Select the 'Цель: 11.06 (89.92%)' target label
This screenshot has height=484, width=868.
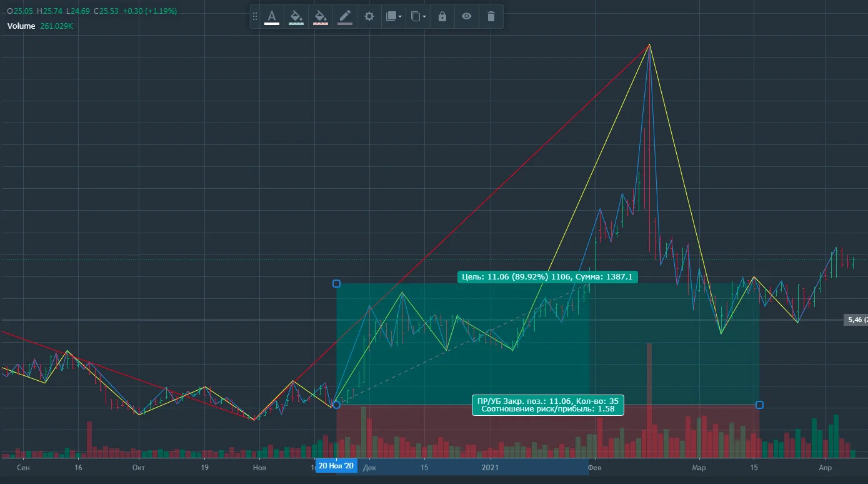(x=547, y=276)
